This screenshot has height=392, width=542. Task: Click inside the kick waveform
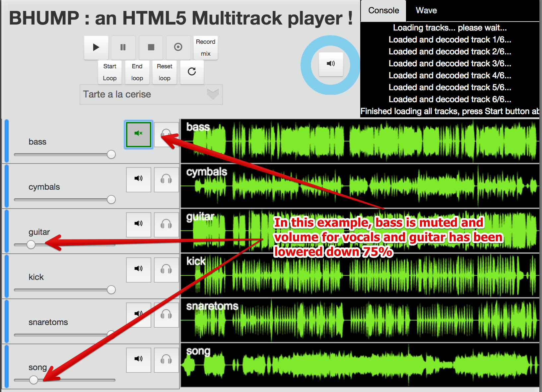pos(360,276)
